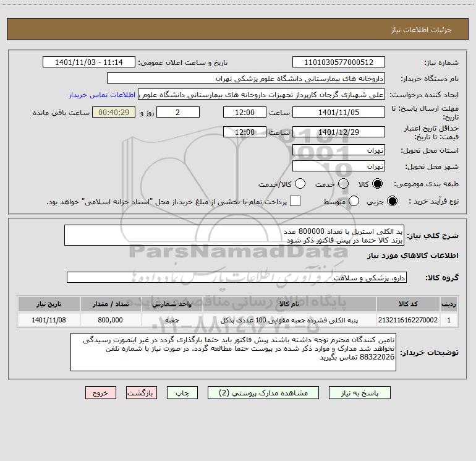
Task: Click the واحد شمارش column header
Action: [172, 304]
